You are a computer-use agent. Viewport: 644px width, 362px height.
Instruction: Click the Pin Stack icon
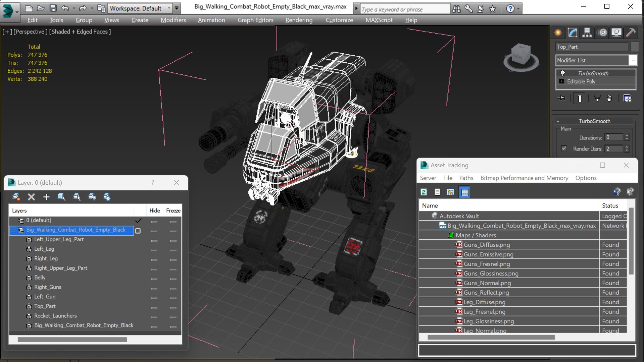click(561, 98)
